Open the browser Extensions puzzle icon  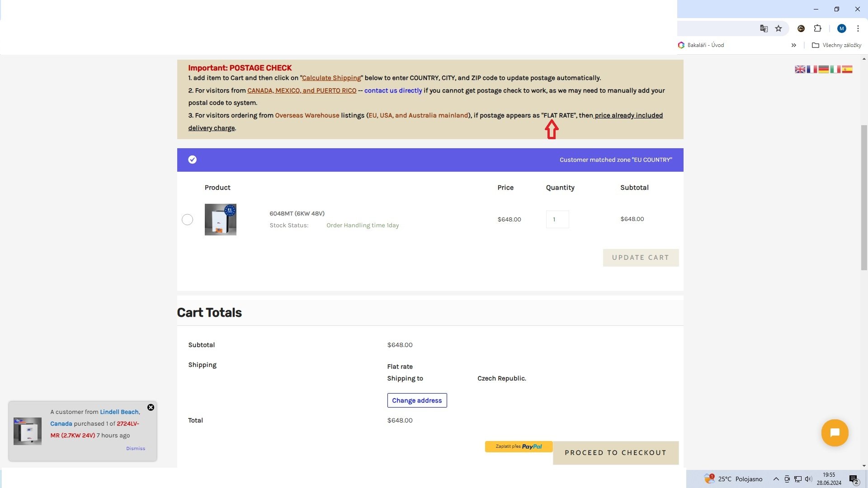pos(817,28)
